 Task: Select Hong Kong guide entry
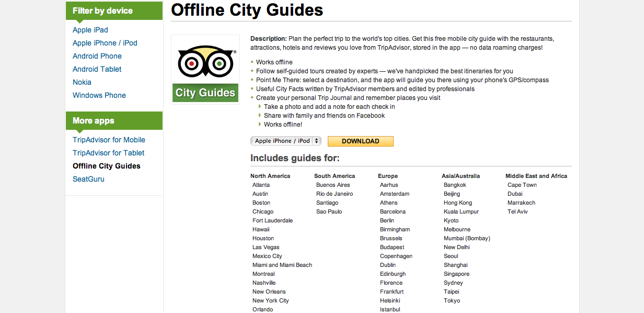[x=458, y=203]
